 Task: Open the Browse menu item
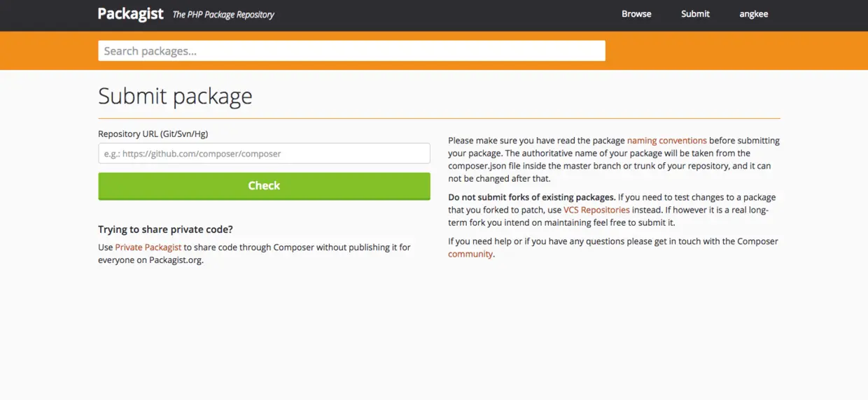pos(636,14)
